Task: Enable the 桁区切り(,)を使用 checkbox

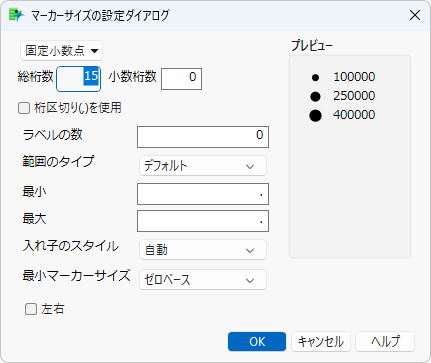Action: click(x=24, y=108)
